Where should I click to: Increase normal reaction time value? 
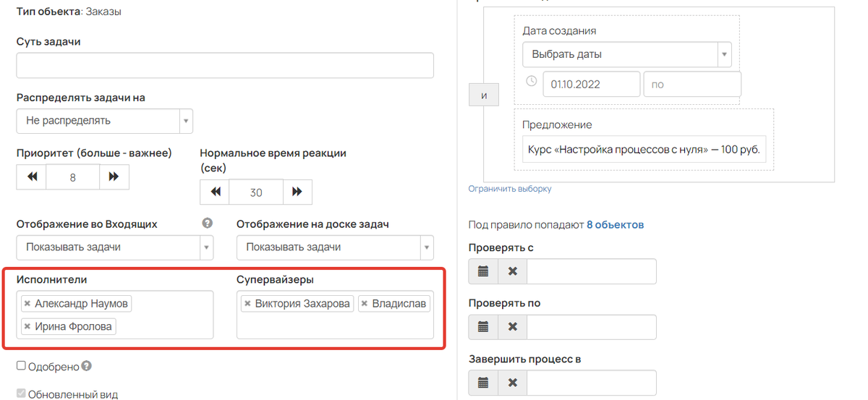(297, 192)
